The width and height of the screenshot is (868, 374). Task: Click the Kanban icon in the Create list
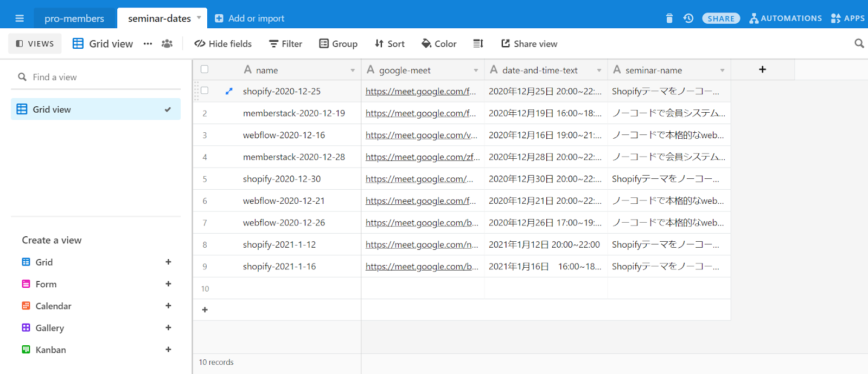[x=26, y=350]
